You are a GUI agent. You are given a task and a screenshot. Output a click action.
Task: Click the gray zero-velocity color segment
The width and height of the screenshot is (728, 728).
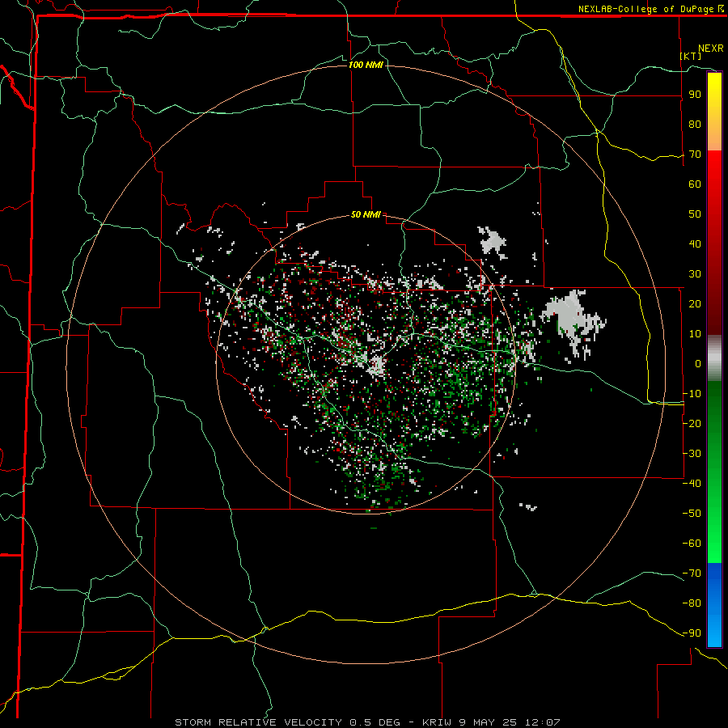point(714,358)
